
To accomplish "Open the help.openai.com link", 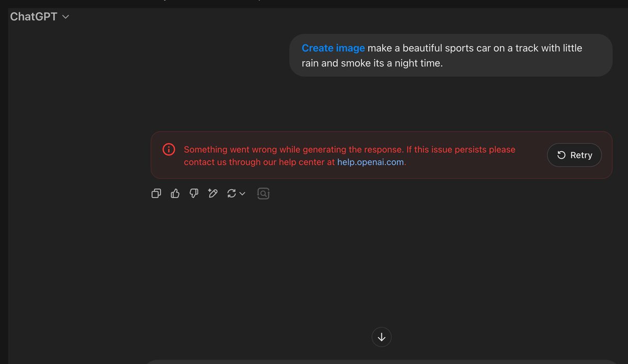I will pos(371,162).
